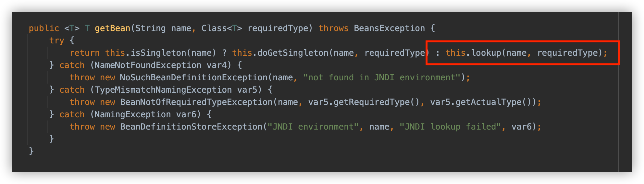This screenshot has height=184, width=644.
Task: Click the "not found in JNDI environment" string
Action: [x=382, y=78]
